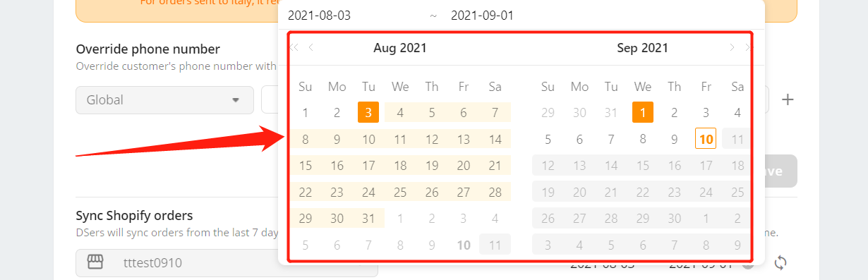Jump forward one year with double arrow

pyautogui.click(x=747, y=48)
